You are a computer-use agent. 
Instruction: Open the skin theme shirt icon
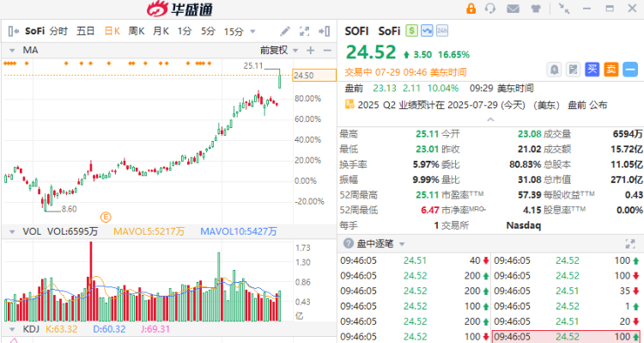pos(536,9)
